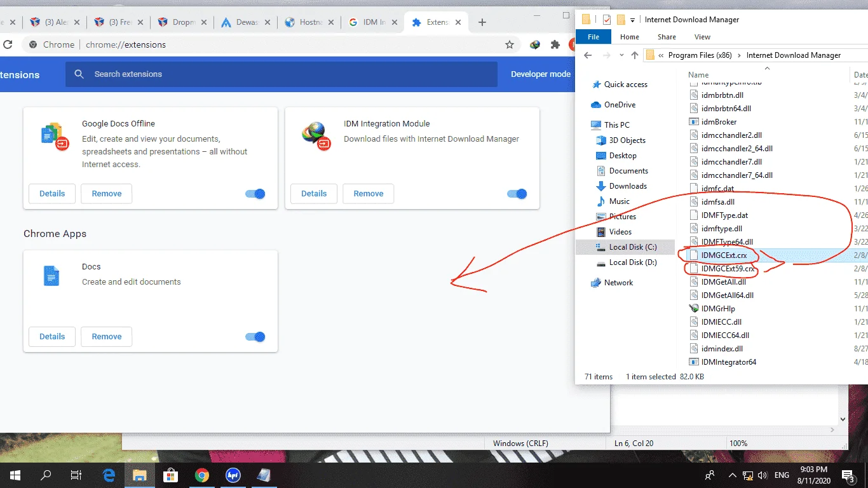The width and height of the screenshot is (868, 488).
Task: Open Documents folder in sidebar
Action: (x=628, y=171)
